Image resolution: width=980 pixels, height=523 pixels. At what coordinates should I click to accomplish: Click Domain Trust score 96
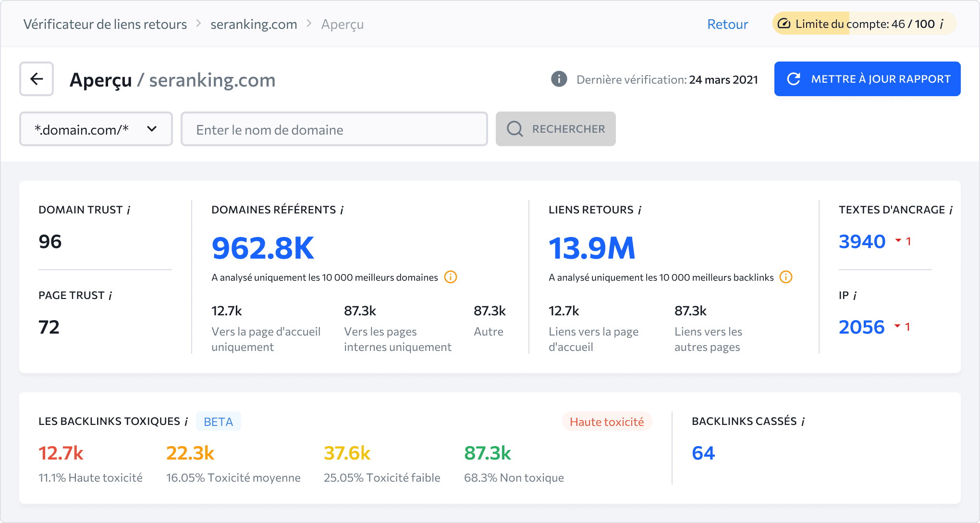tap(50, 241)
